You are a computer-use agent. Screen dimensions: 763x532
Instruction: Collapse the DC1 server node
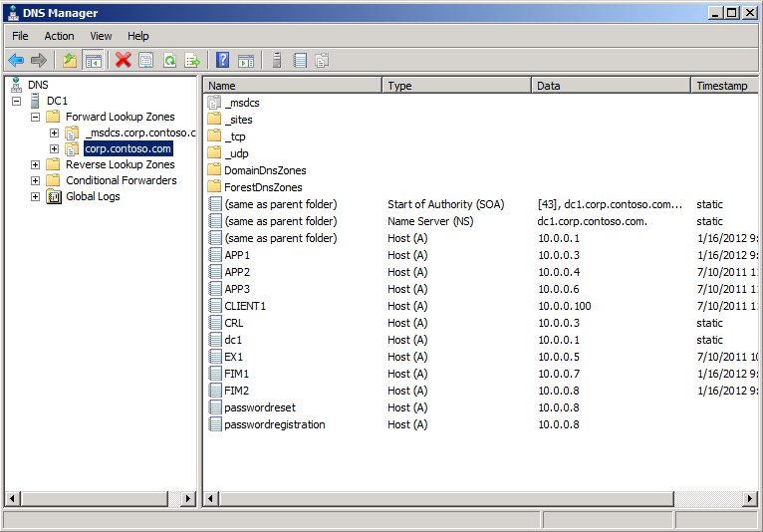pos(17,101)
